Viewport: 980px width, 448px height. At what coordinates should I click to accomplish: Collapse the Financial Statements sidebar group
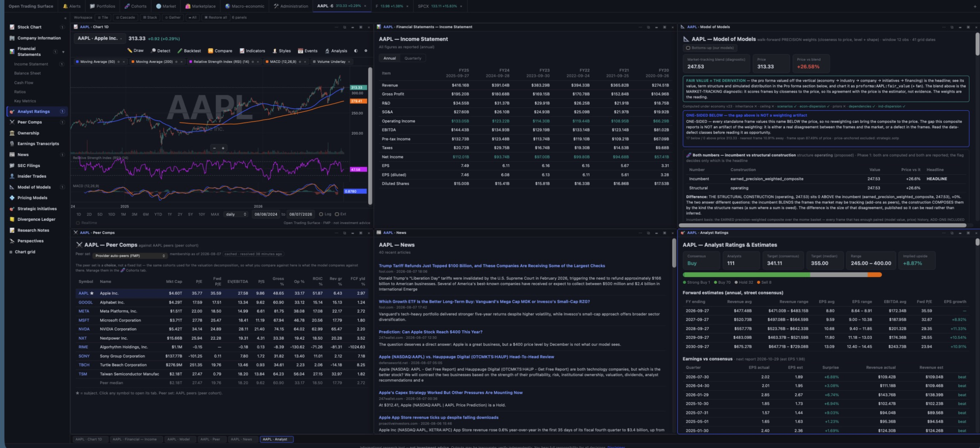point(63,52)
